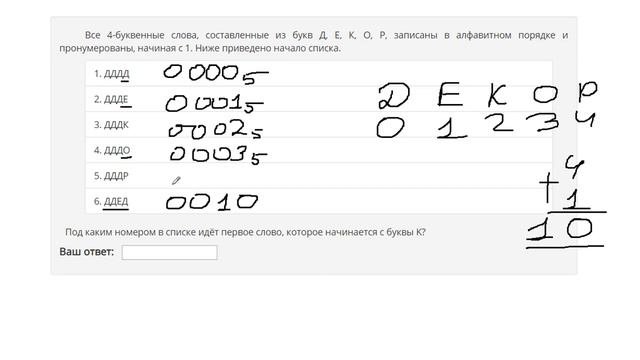Viewport: 640px width, 360px height.
Task: Select the list row "6. ДДЕД"
Action: pos(319,201)
